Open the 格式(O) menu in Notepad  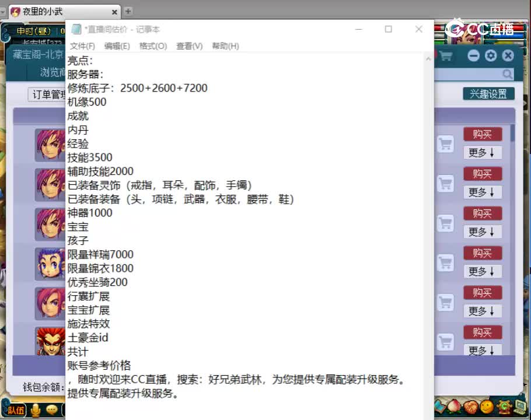153,46
